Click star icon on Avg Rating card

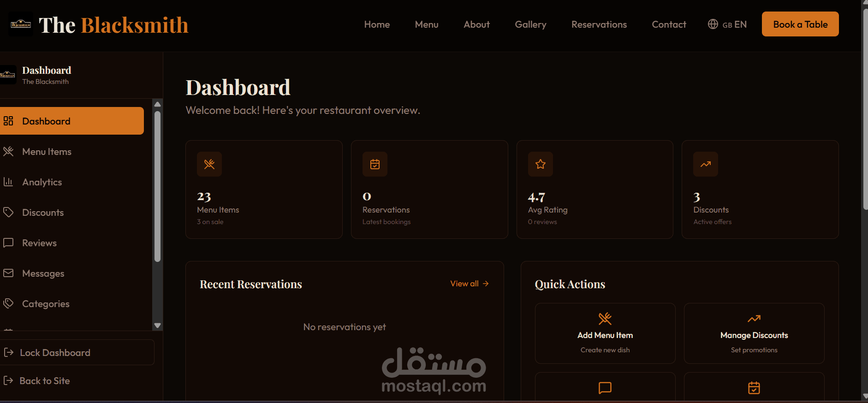point(541,164)
